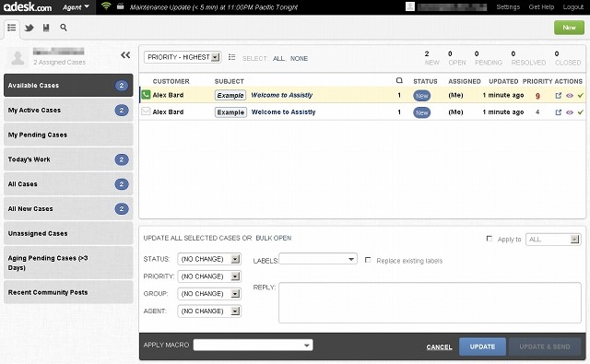Open the Twitter feed icon
Screen dimensions: 590x364
(29, 28)
